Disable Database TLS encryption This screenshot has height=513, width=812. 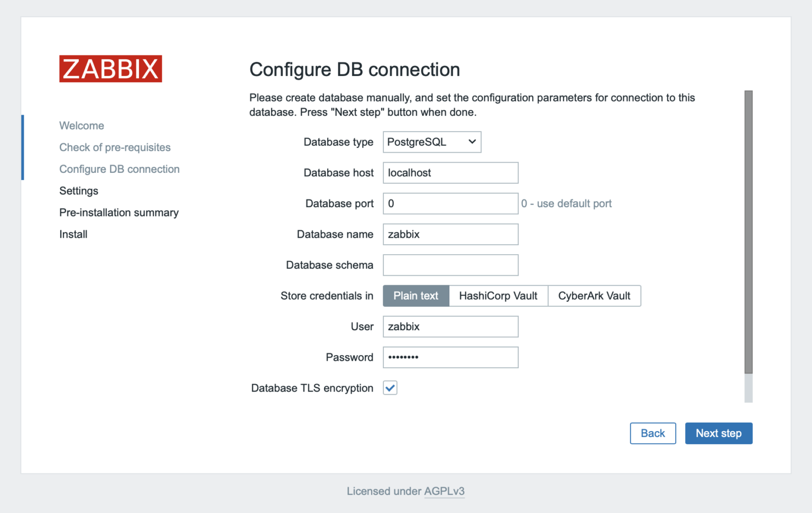click(x=390, y=388)
